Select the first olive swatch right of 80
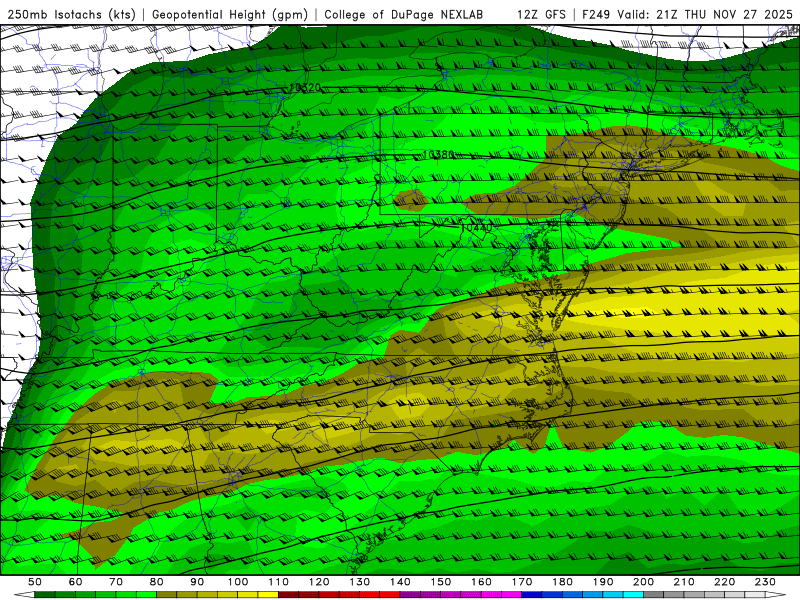 coord(166,595)
